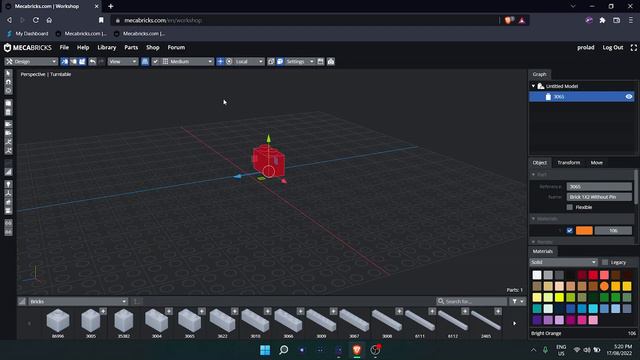
Task: Click the parts Search for field
Action: coord(471,301)
